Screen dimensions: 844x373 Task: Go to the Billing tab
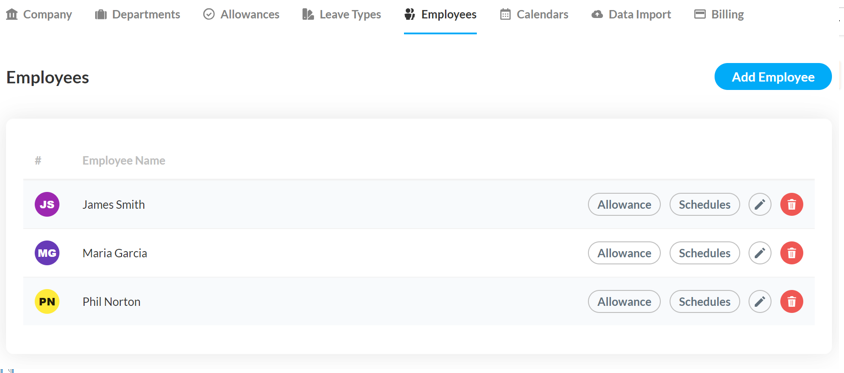point(719,15)
